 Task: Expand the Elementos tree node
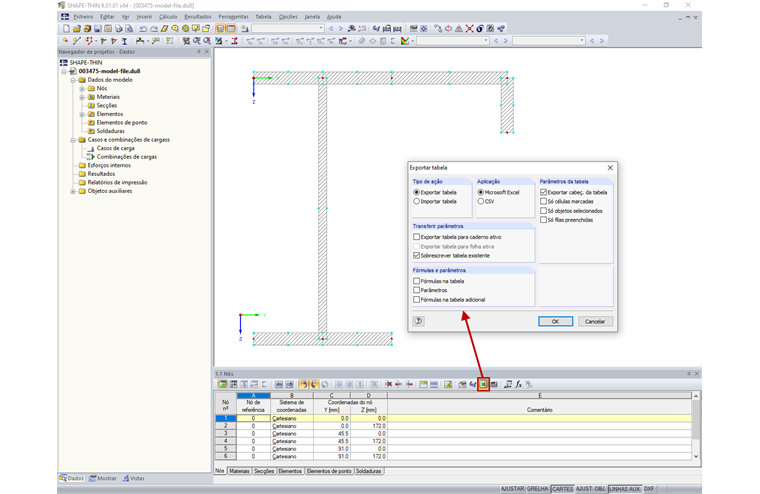(82, 114)
